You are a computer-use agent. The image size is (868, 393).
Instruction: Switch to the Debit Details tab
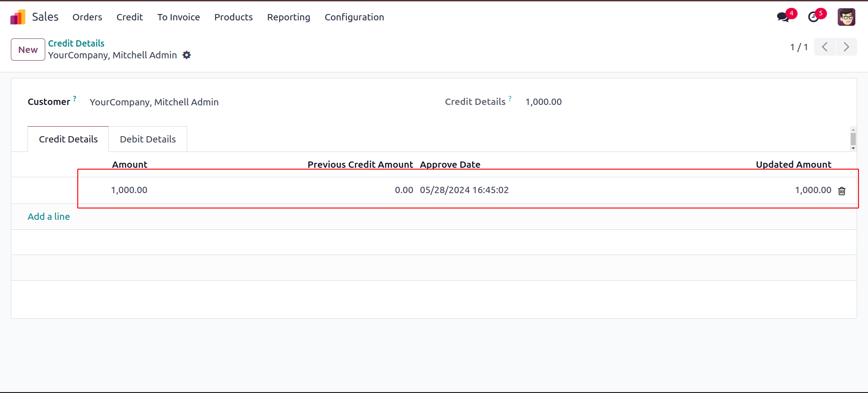click(148, 139)
